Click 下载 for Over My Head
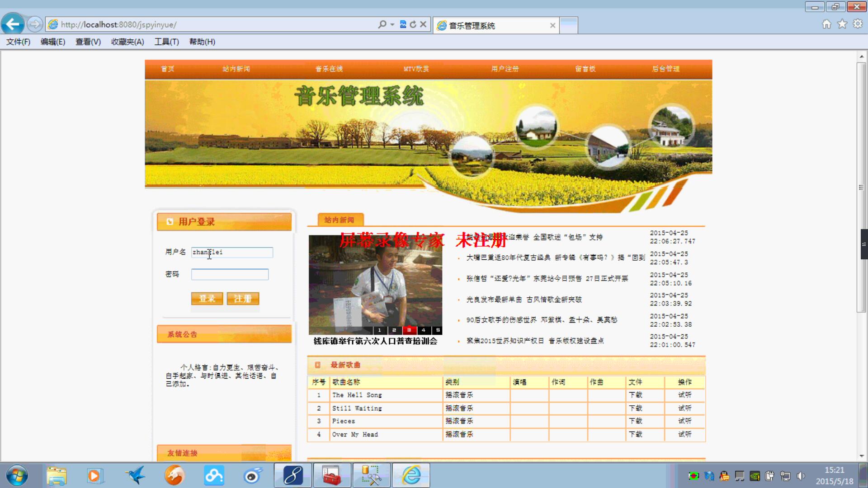 pyautogui.click(x=635, y=434)
